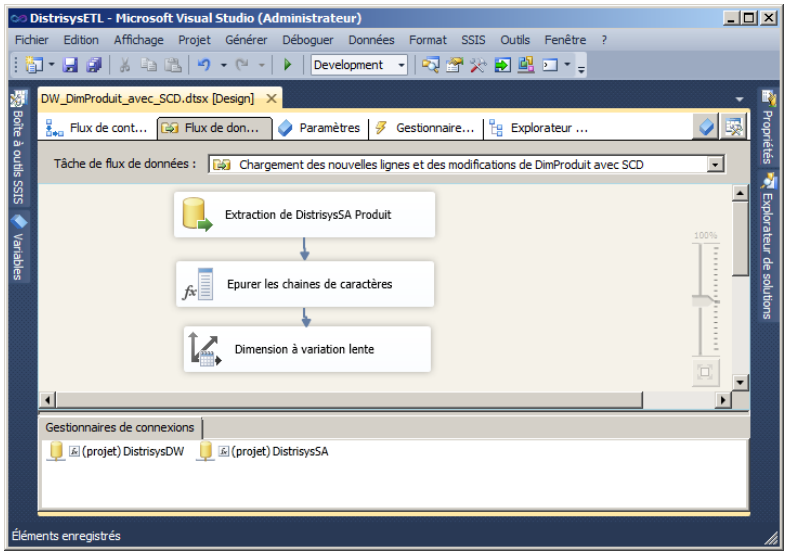Image resolution: width=785 pixels, height=557 pixels.
Task: Click the Save All toolbar icon
Action: (93, 65)
